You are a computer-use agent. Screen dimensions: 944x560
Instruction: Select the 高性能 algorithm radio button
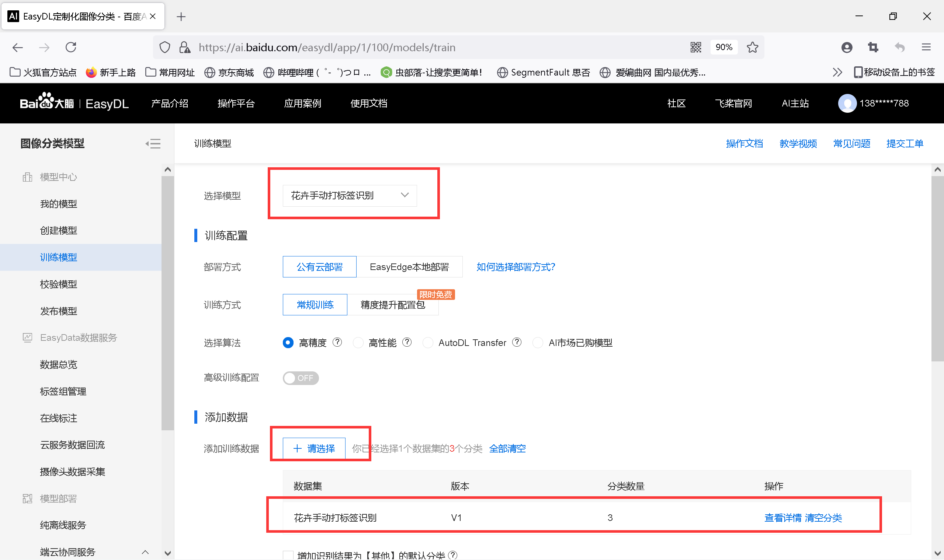point(358,343)
